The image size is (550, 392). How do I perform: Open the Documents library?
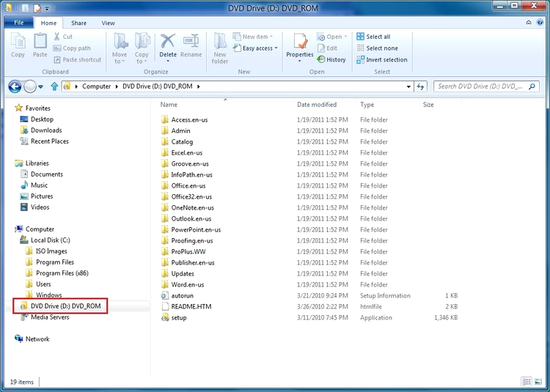[42, 174]
